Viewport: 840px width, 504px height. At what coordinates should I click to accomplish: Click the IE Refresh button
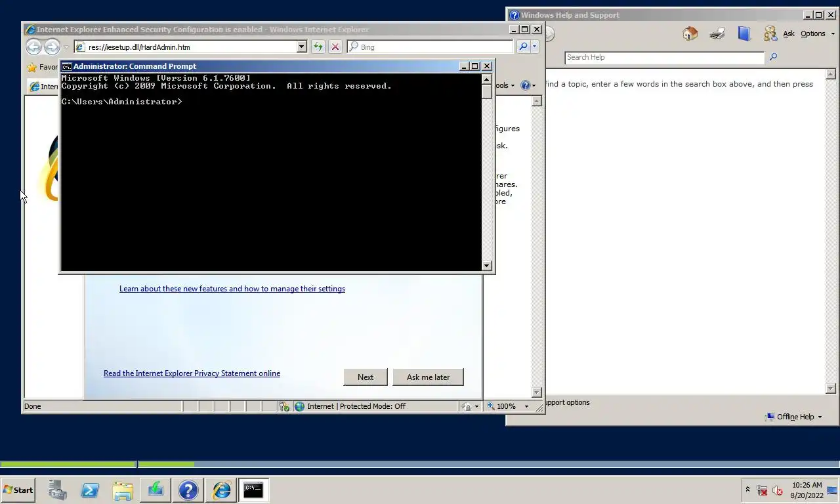tap(318, 47)
